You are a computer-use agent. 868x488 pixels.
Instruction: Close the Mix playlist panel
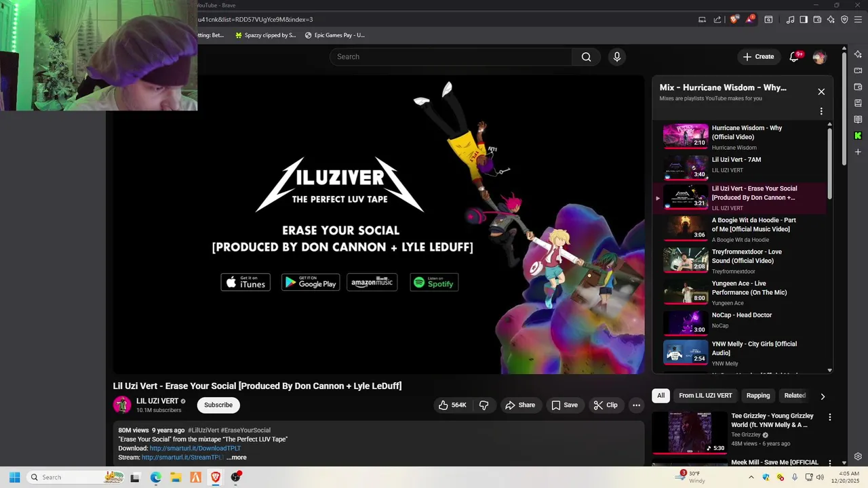point(821,91)
